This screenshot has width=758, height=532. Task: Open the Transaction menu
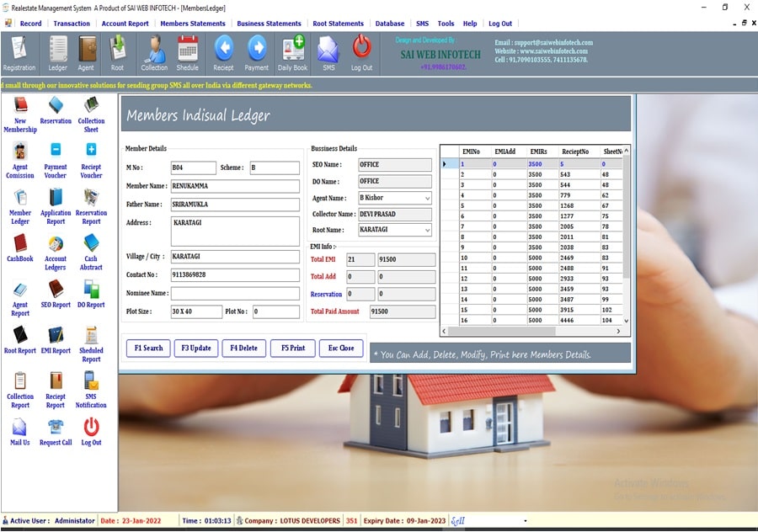coord(72,24)
